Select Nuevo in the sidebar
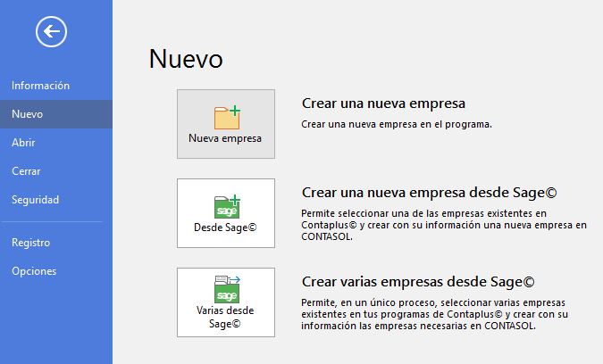Image resolution: width=603 pixels, height=364 pixels. (56, 114)
